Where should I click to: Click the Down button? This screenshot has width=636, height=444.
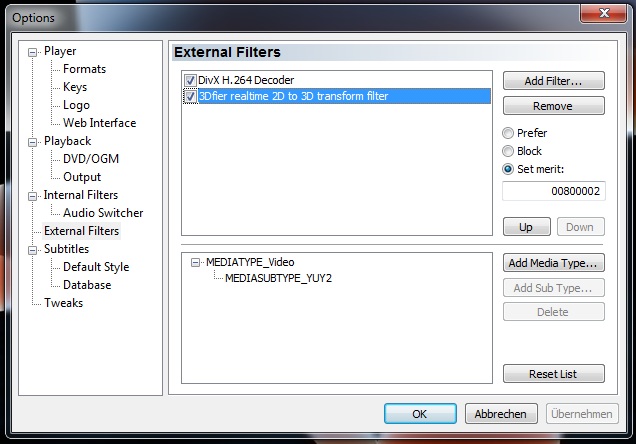580,227
